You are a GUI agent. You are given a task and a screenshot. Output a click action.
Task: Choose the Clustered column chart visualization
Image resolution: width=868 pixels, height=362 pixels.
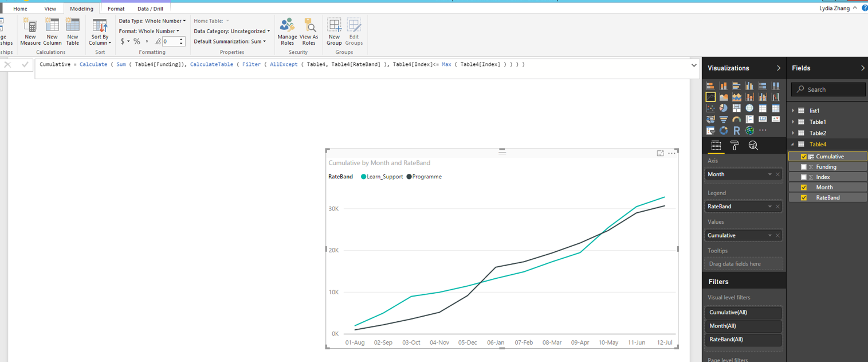tap(749, 85)
